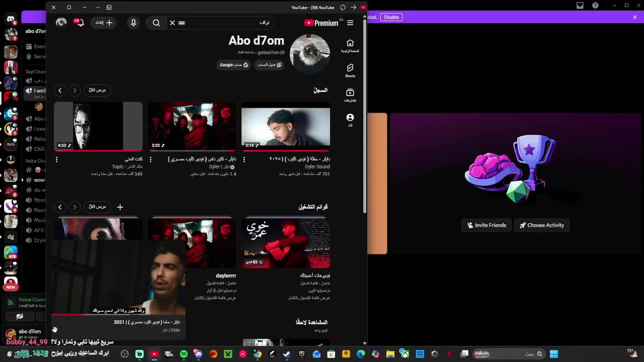Open the 2:14 history video thumbnail
This screenshot has width=644, height=362.
(x=286, y=127)
